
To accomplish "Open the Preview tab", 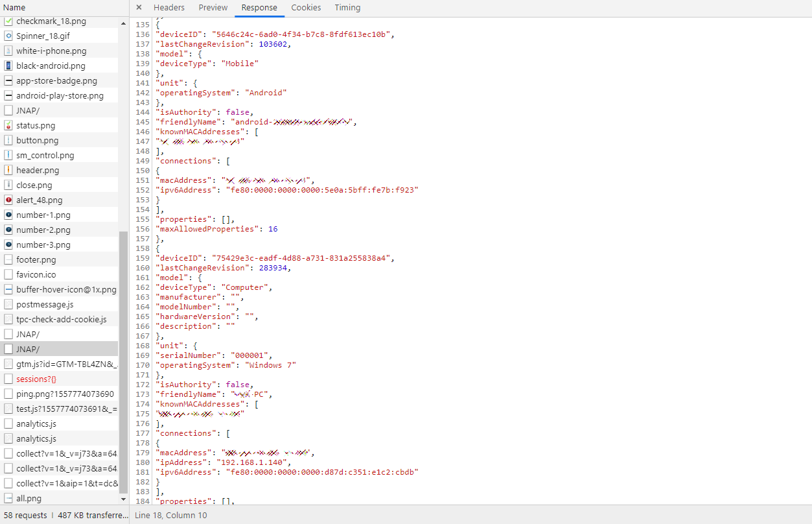I will pyautogui.click(x=213, y=8).
